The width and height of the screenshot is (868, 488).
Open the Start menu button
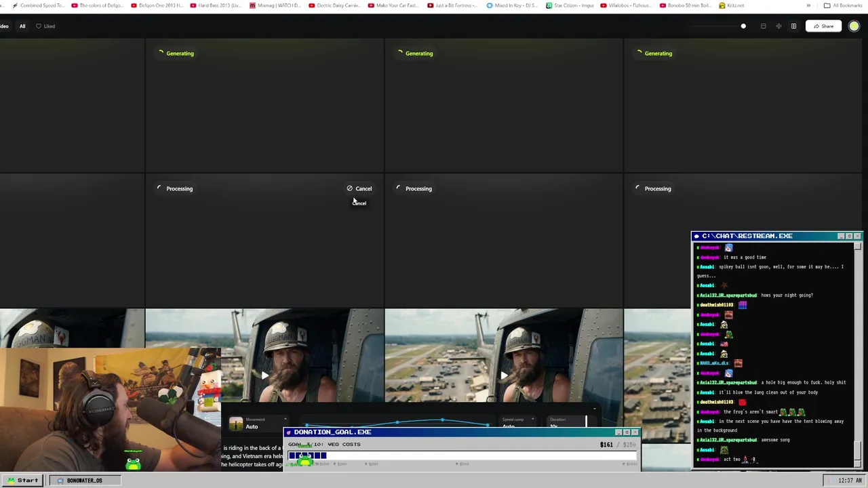(x=22, y=481)
